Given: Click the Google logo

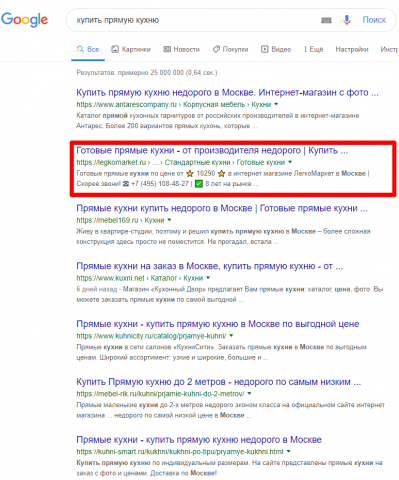Looking at the screenshot, I should [25, 20].
